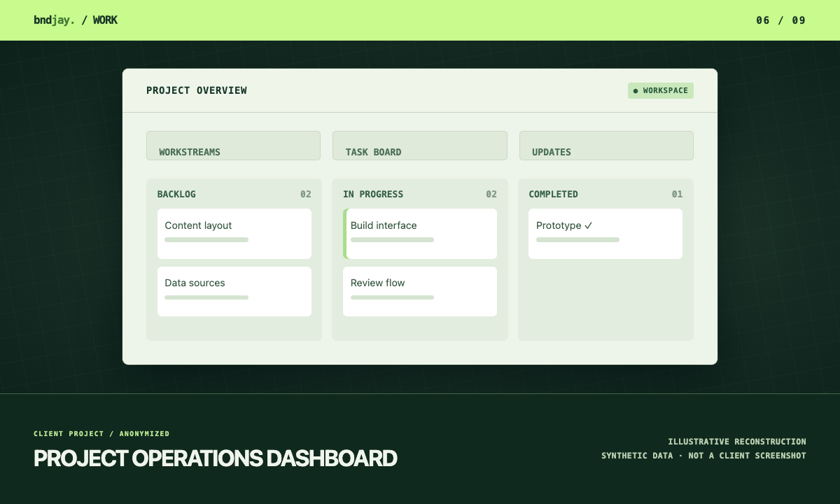Click the Completed column header
Viewport: 840px width, 504px height.
tap(553, 194)
